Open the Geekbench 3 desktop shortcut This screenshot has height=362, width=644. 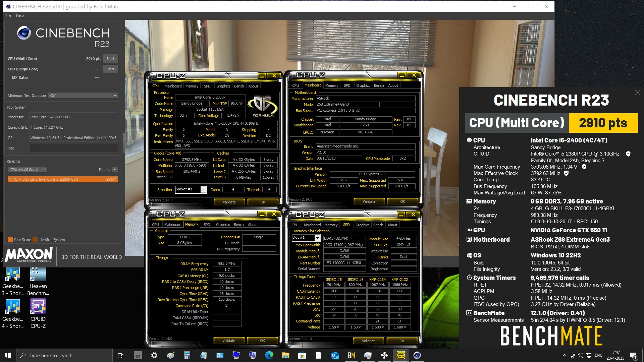click(13, 281)
